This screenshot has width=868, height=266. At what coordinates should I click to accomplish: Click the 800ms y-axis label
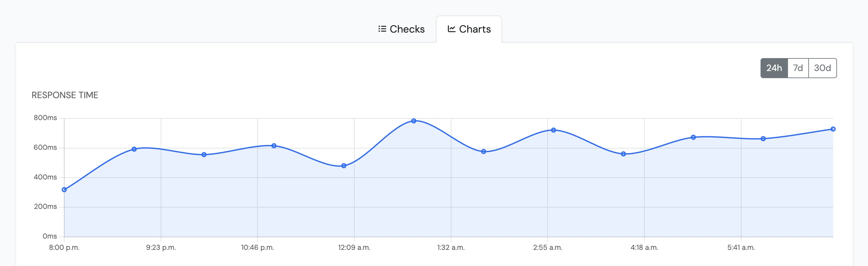(x=45, y=118)
